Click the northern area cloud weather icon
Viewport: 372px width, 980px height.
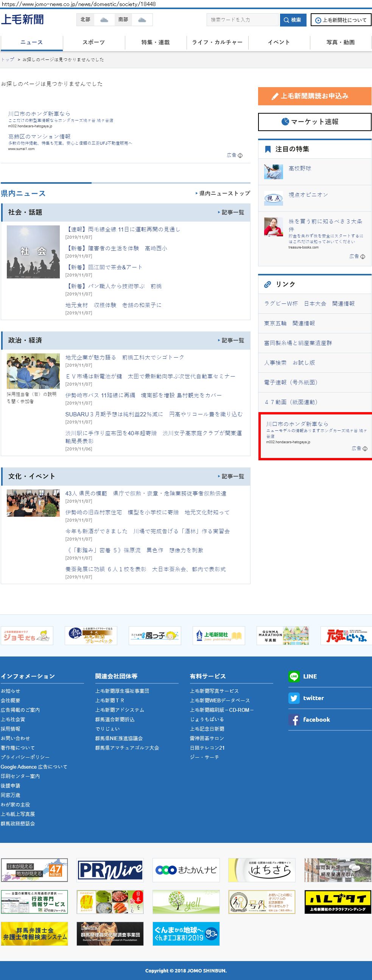tap(104, 20)
